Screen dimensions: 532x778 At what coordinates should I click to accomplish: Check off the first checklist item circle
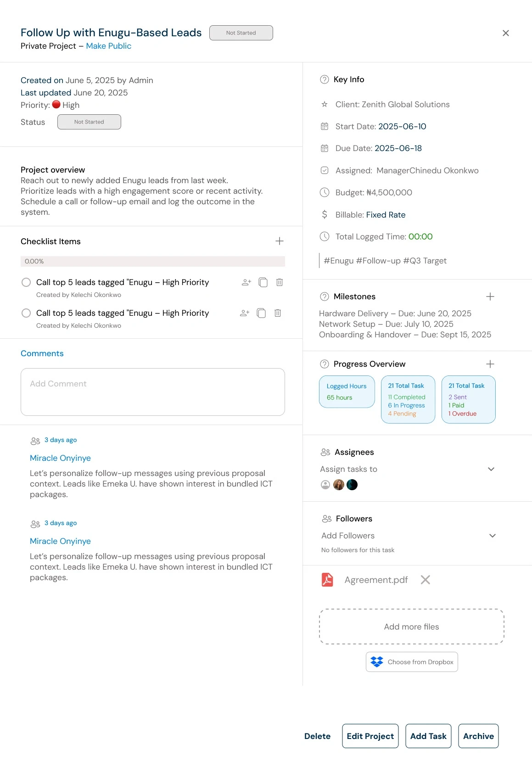[x=27, y=282]
